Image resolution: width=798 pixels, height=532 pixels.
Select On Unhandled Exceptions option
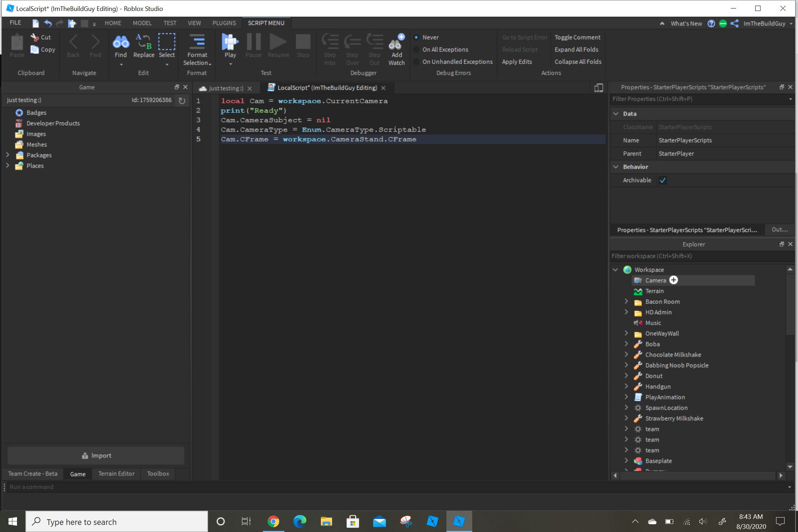coord(417,62)
